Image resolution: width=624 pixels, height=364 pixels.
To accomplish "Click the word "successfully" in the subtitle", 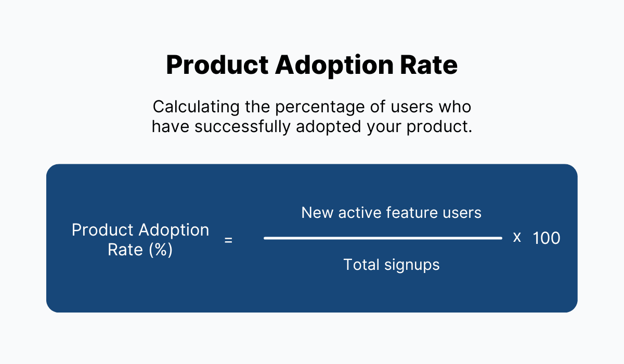I will [236, 126].
